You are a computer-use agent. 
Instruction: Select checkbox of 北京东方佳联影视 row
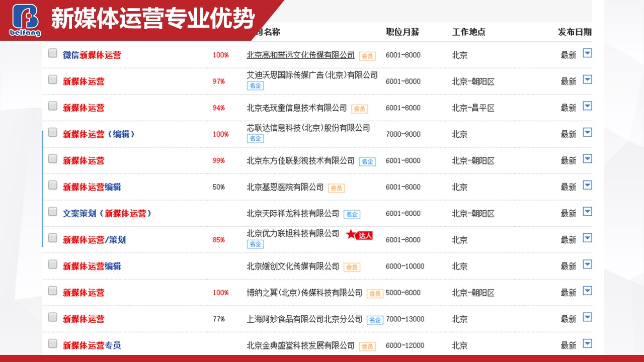53,158
